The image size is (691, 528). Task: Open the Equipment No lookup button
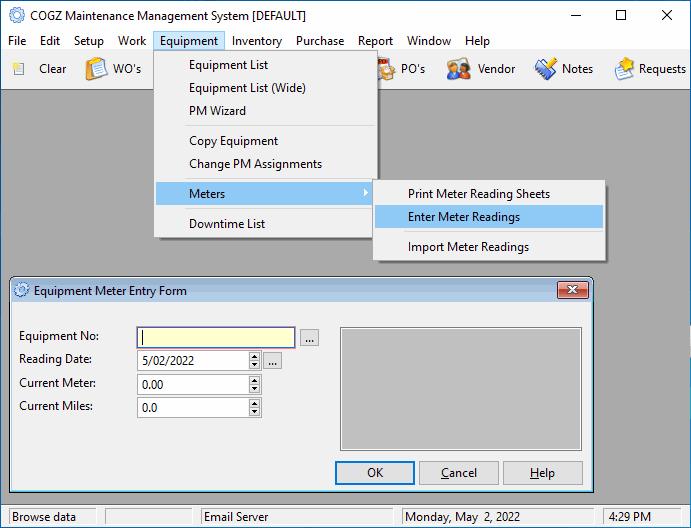coord(309,338)
